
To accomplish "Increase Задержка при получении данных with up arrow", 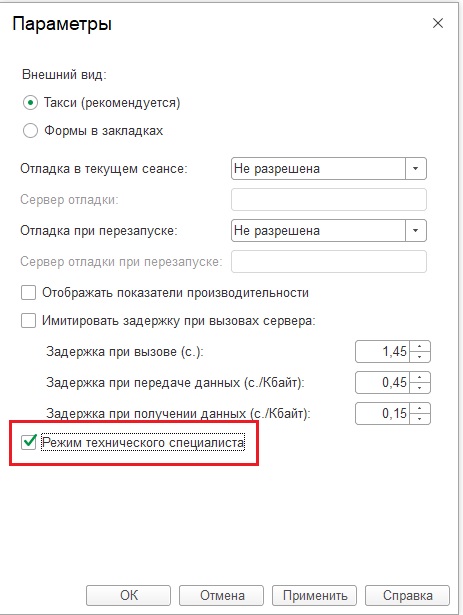I will pyautogui.click(x=420, y=408).
